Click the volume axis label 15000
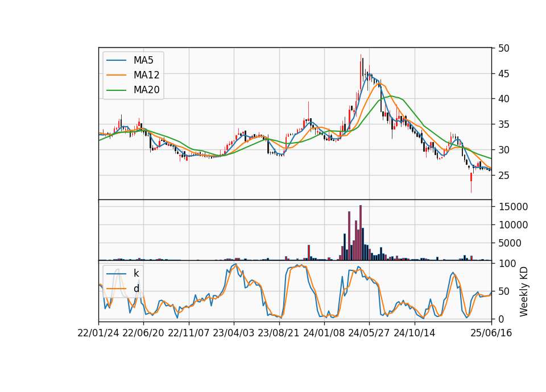This screenshot has height=392, width=546. (x=513, y=207)
